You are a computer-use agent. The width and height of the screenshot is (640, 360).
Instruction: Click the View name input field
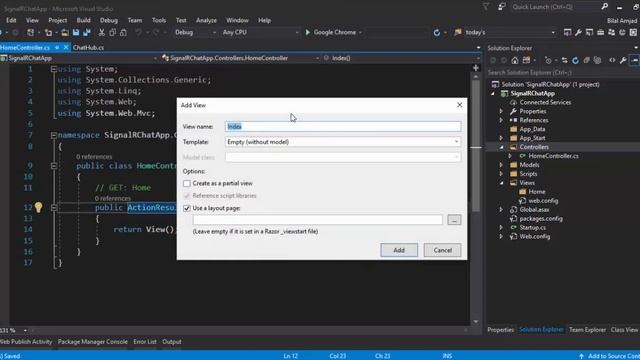tap(343, 127)
